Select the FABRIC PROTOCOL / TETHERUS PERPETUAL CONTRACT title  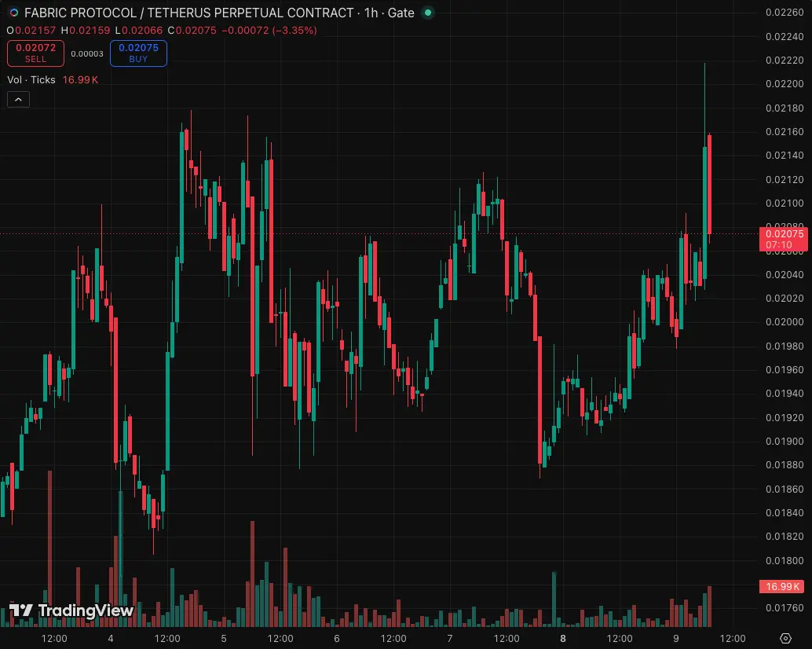coord(189,13)
